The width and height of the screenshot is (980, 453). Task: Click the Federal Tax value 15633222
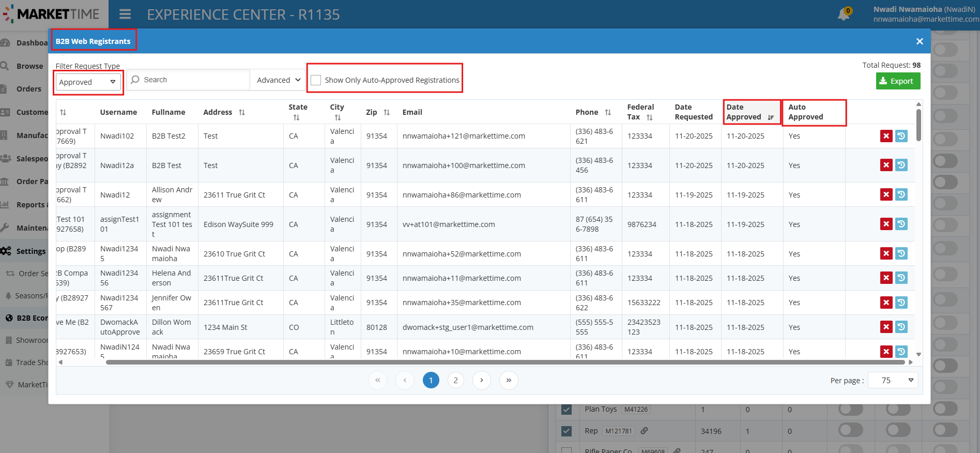point(644,303)
